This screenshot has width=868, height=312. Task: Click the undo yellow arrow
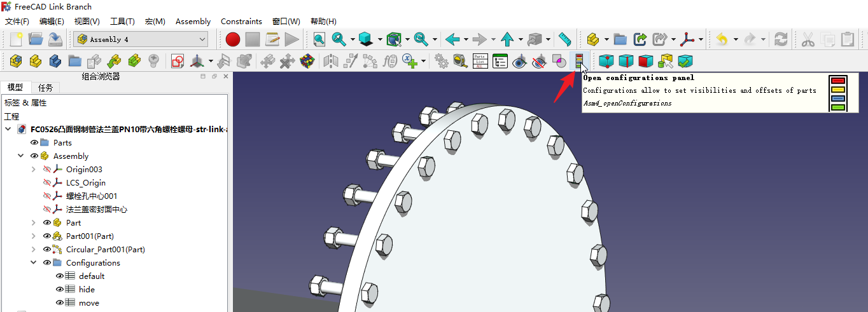click(722, 39)
